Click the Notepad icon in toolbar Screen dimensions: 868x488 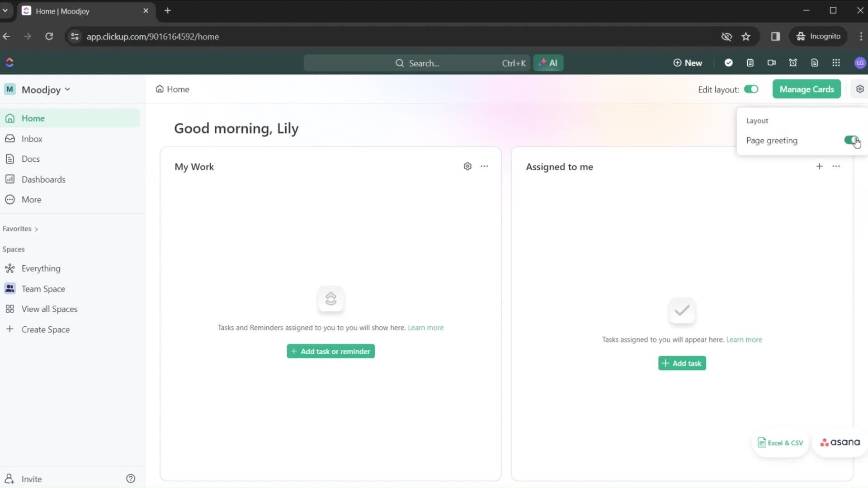(x=750, y=62)
